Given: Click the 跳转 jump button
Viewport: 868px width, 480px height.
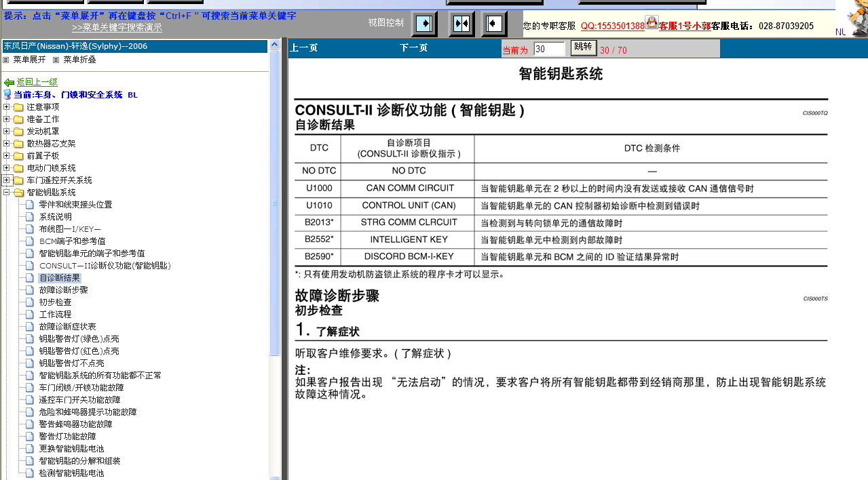Looking at the screenshot, I should tap(583, 47).
